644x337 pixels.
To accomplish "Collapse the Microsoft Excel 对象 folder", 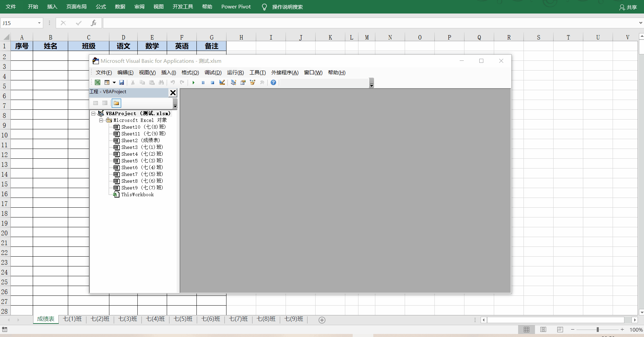I will point(101,120).
